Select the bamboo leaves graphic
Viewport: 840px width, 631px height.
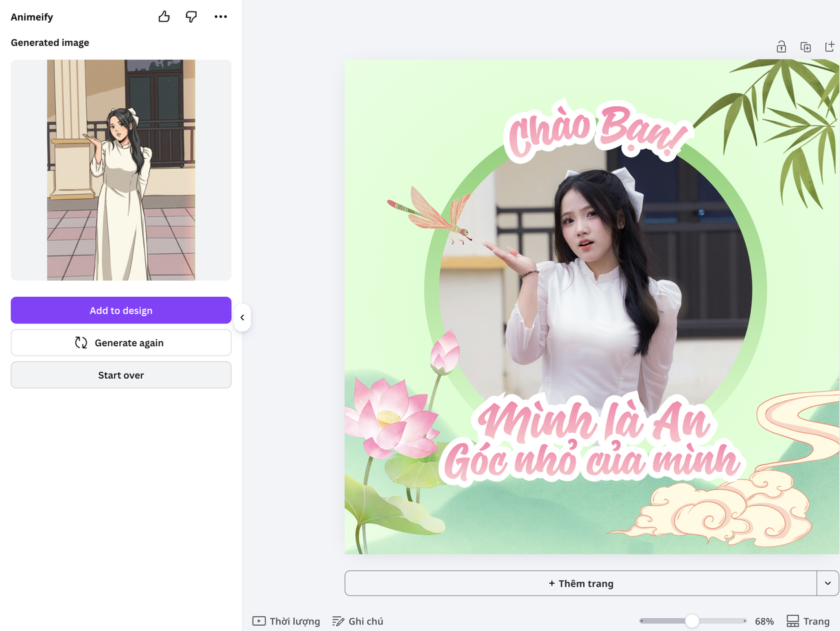pos(773,127)
